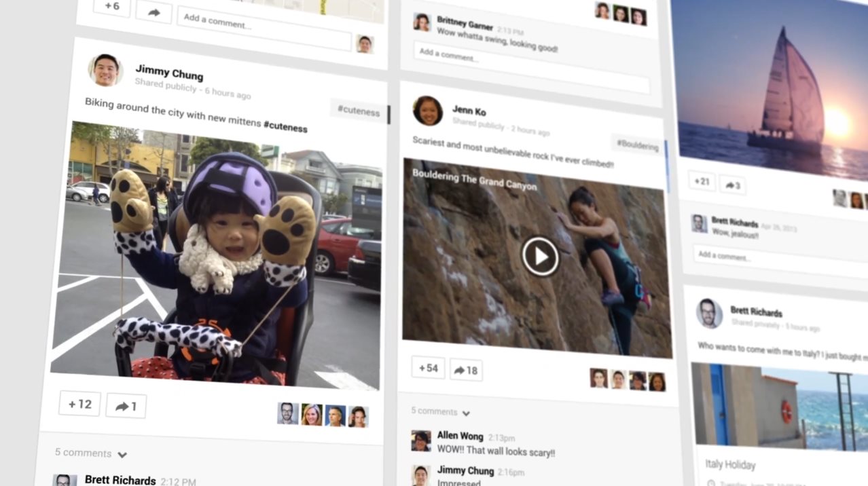The height and width of the screenshot is (486, 868).
Task: Open Jimmy Chung's profile picture
Action: [x=105, y=70]
